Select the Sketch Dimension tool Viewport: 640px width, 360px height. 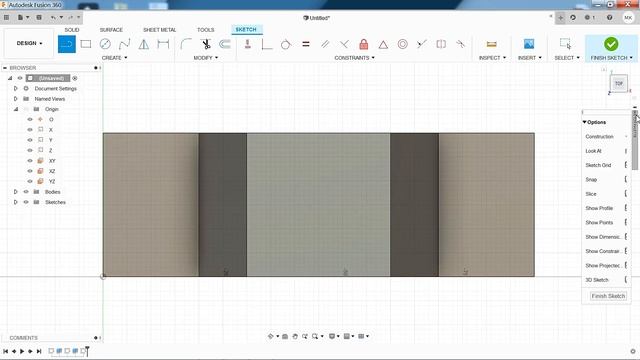pos(163,44)
